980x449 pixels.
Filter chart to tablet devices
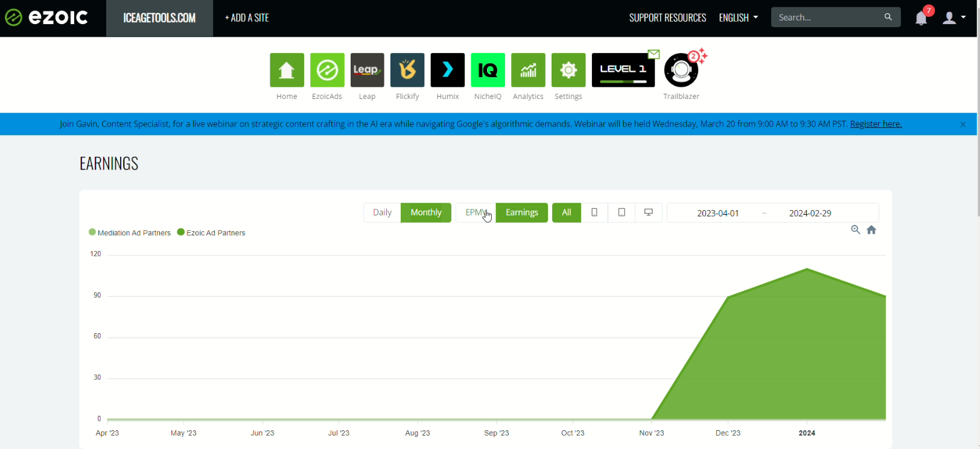(622, 212)
